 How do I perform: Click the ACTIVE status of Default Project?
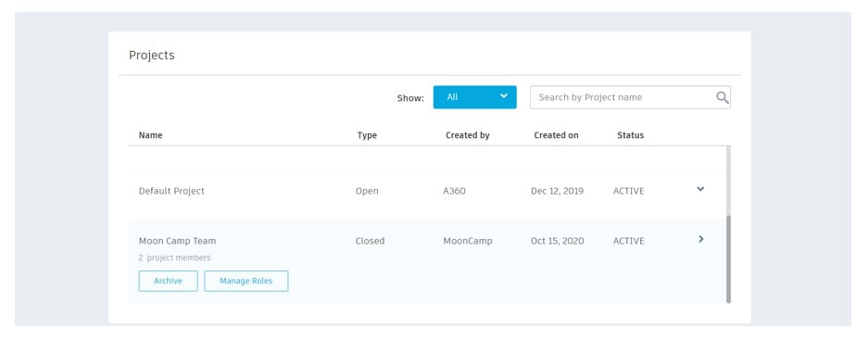[x=628, y=191]
